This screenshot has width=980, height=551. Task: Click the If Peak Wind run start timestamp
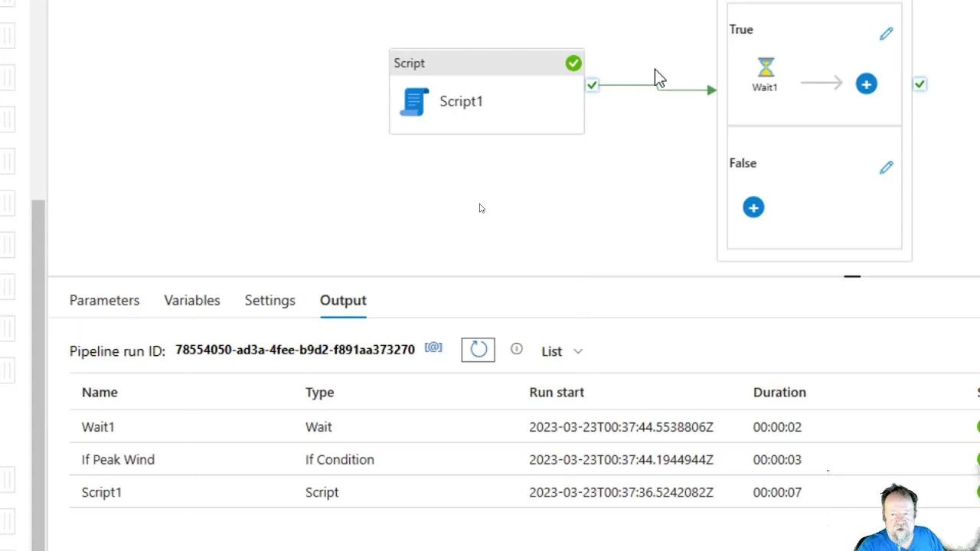tap(621, 460)
